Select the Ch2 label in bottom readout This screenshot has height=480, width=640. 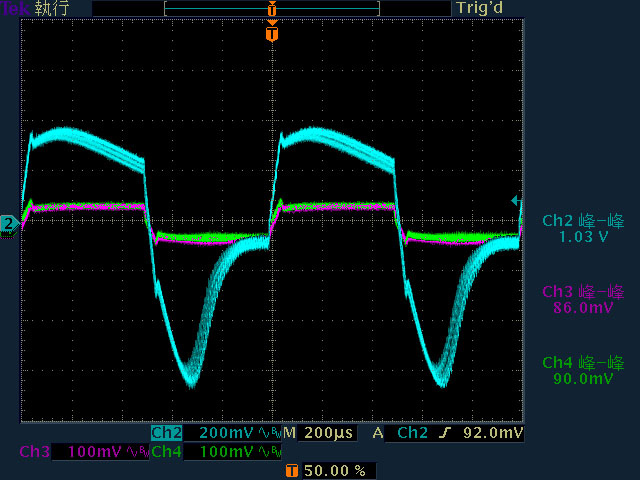point(166,433)
